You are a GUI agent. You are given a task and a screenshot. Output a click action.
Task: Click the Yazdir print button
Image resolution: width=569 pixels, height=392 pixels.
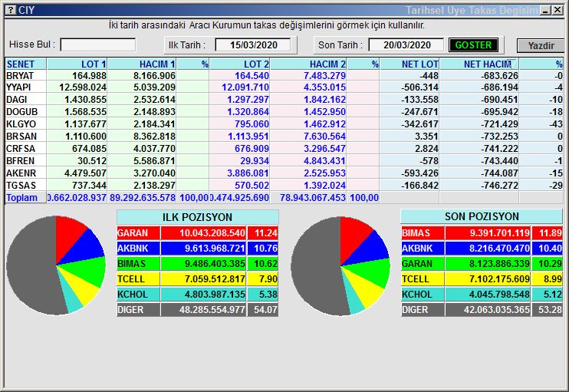point(541,45)
